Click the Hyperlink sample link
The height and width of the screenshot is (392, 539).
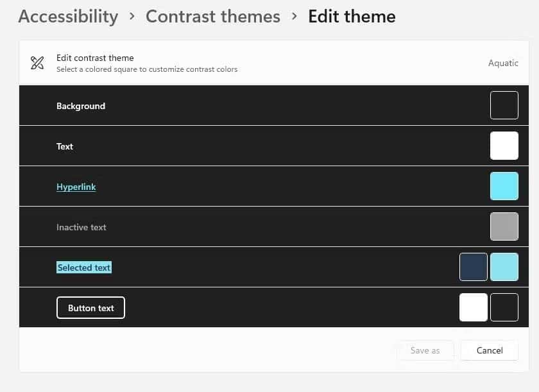click(76, 187)
